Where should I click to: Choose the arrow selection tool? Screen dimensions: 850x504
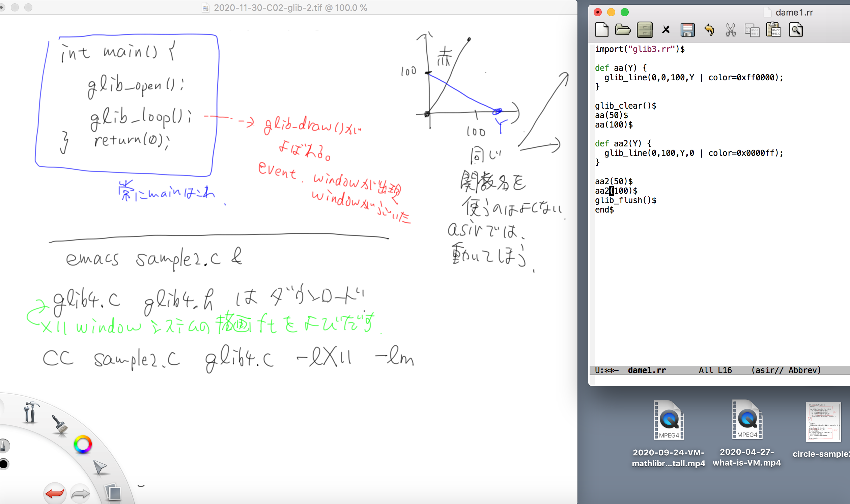(x=100, y=467)
